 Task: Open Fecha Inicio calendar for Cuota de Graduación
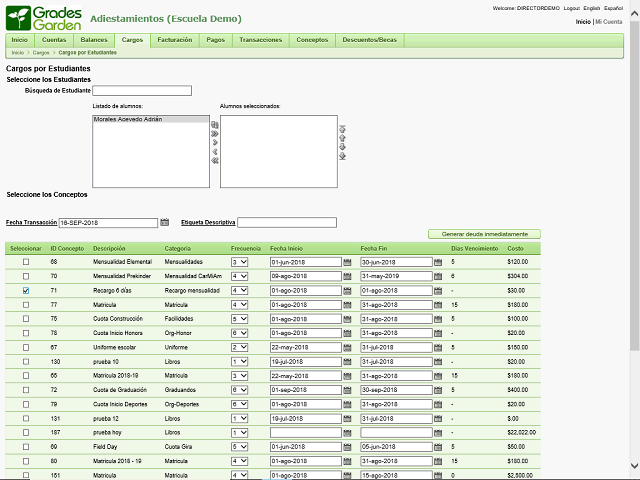point(347,390)
